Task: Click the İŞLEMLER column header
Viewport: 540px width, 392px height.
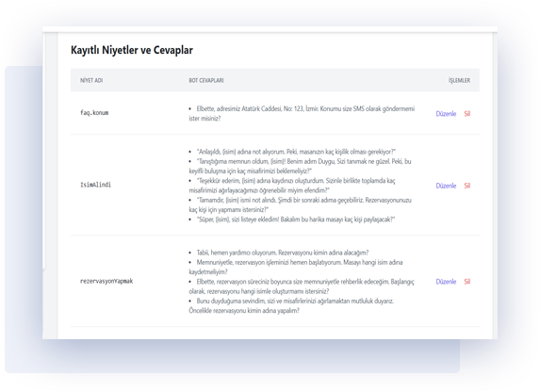Action: [x=459, y=80]
